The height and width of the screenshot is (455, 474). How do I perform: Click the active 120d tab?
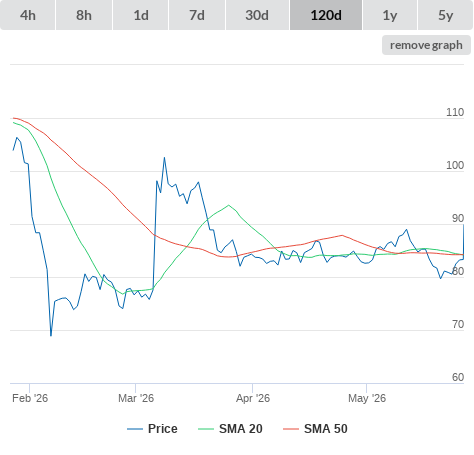click(326, 15)
